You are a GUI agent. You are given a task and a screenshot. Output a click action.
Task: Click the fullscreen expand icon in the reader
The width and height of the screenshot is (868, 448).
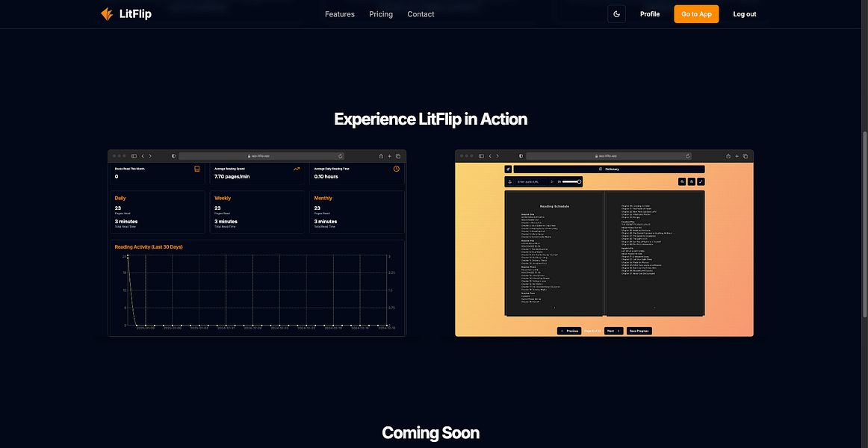701,181
